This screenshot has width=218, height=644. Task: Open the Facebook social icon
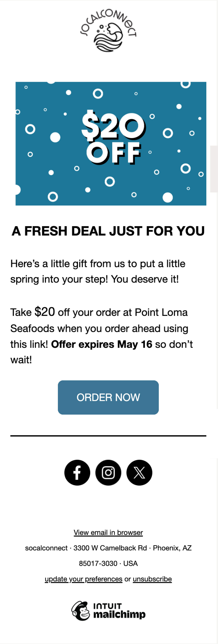point(77,472)
